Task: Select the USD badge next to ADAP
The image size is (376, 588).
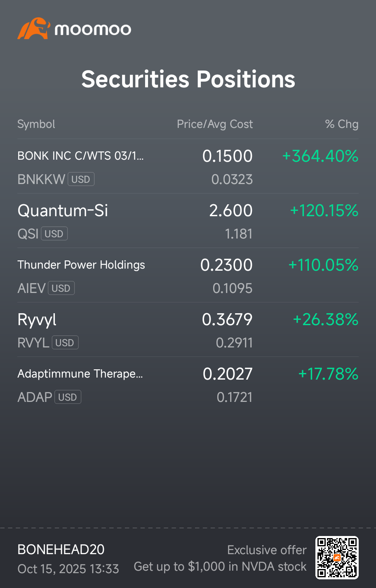Action: tap(68, 397)
